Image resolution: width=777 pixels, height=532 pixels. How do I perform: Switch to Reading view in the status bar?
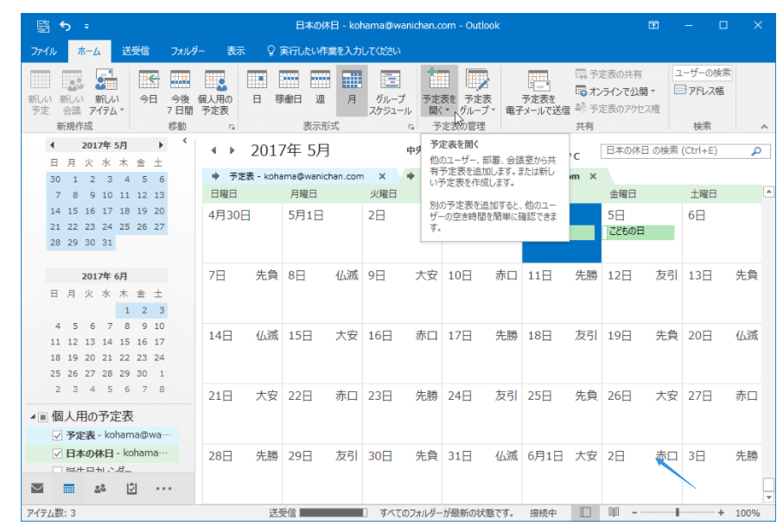click(x=614, y=513)
